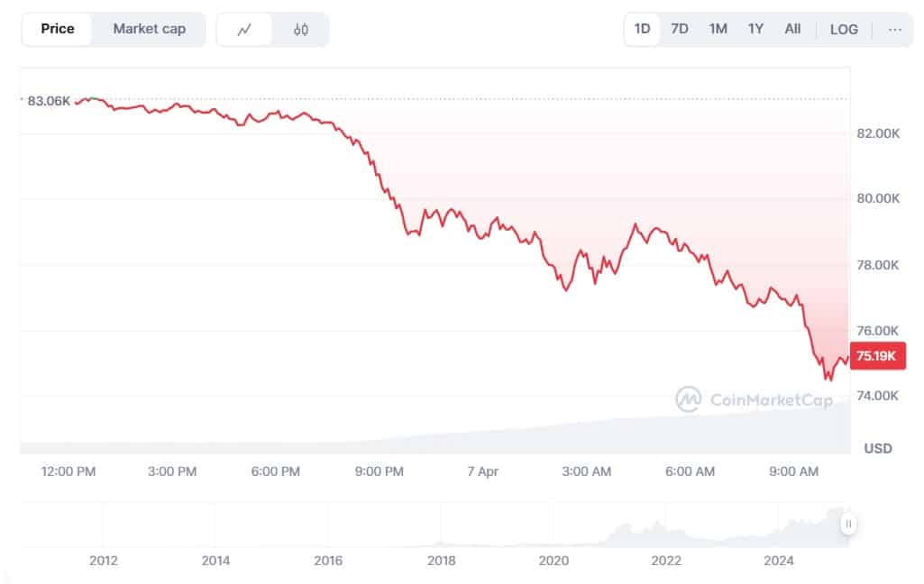The image size is (924, 584).
Task: Click 2016 on the history timeline
Action: click(328, 561)
